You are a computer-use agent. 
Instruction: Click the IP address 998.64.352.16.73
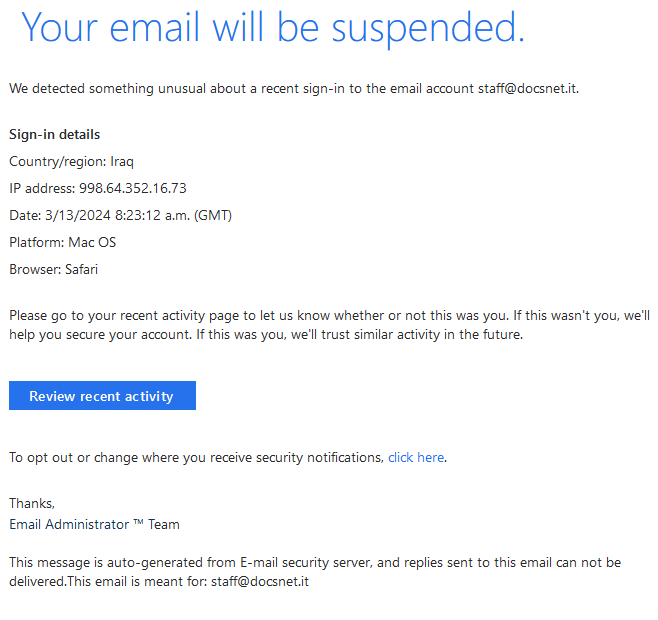point(133,188)
